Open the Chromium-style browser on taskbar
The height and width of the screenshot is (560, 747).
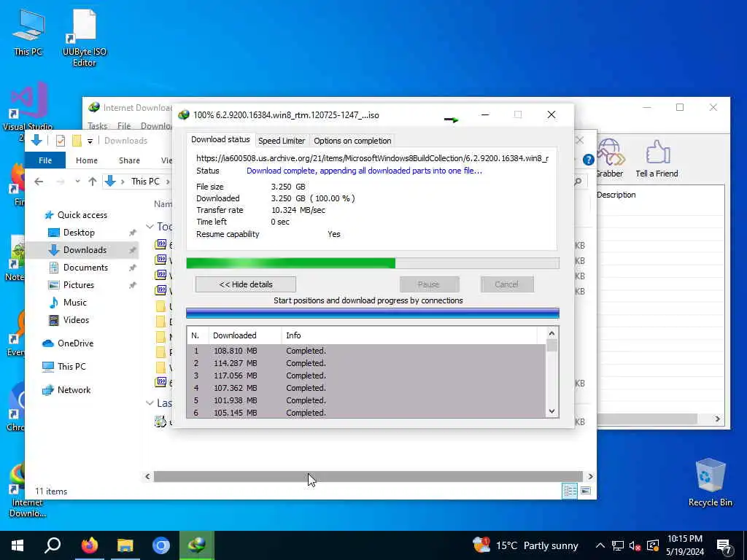click(161, 545)
